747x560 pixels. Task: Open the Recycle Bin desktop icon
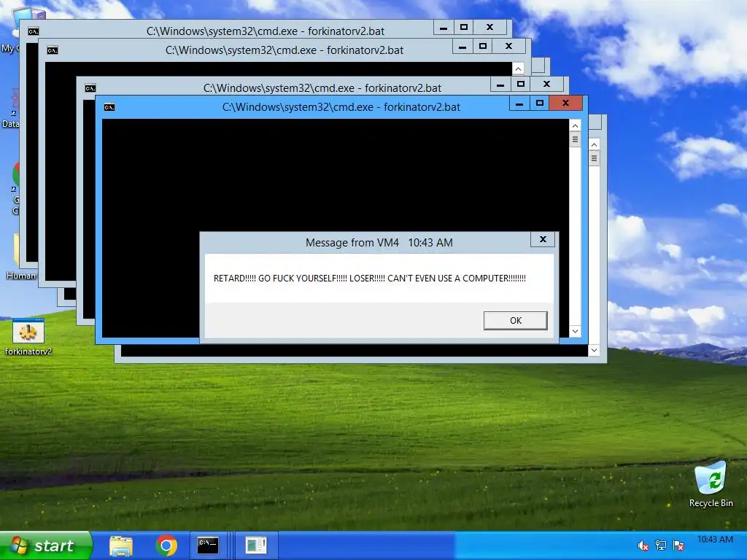pos(711,484)
